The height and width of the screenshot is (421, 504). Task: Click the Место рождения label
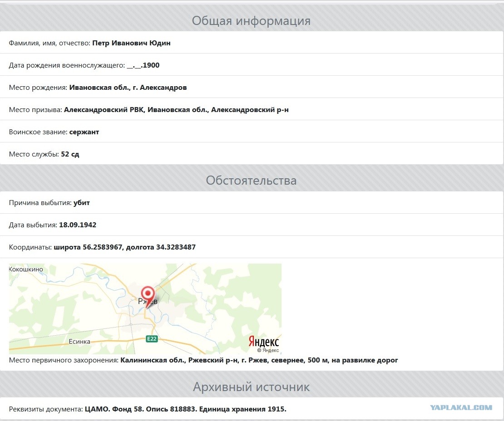pyautogui.click(x=38, y=88)
